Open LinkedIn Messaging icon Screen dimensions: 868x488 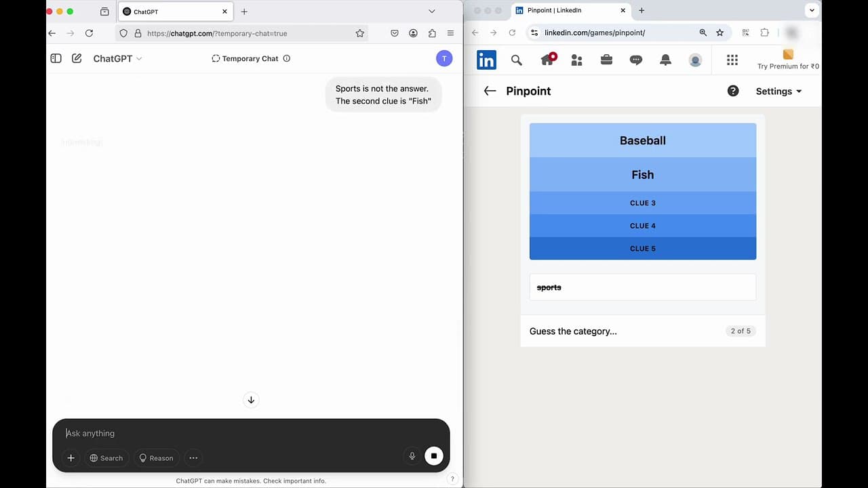tap(635, 60)
